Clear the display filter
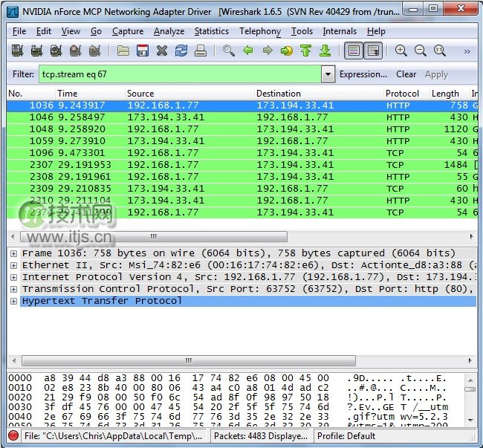 pos(406,74)
